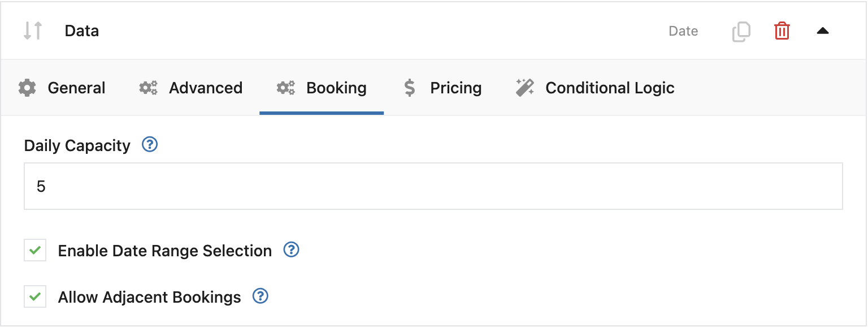Viewport: 868px width, 327px height.
Task: Open the Pricing tab
Action: pyautogui.click(x=455, y=88)
